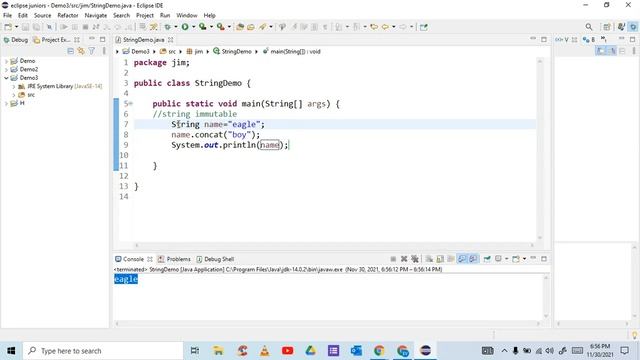Switch to the Java perspective icon
The width and height of the screenshot is (640, 360).
(621, 27)
